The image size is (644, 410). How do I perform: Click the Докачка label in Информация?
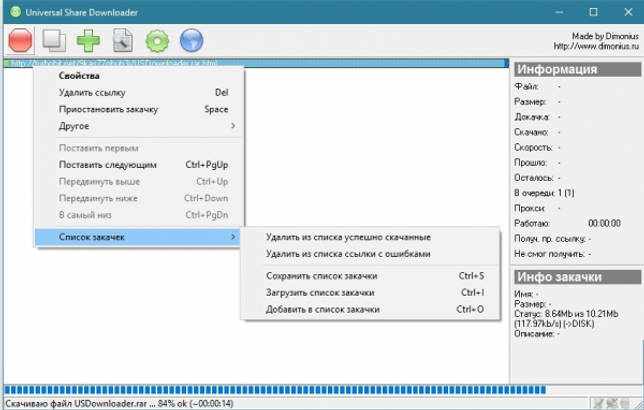pos(531,117)
